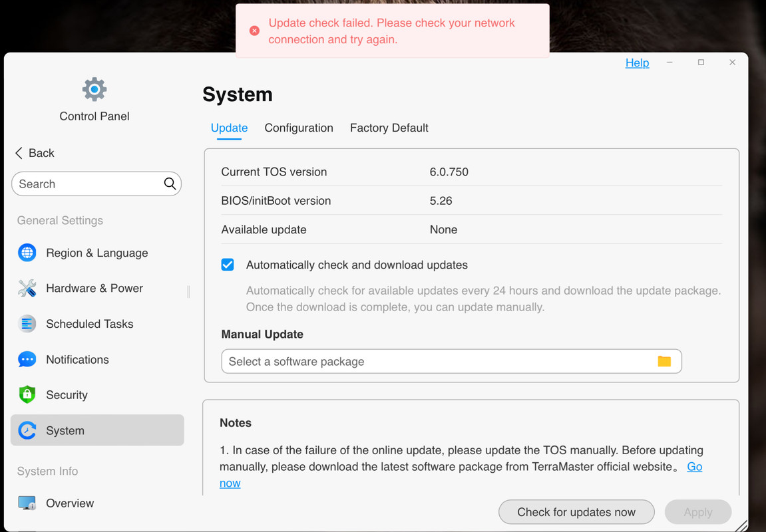
Task: Click the search magnifier icon
Action: tap(170, 184)
